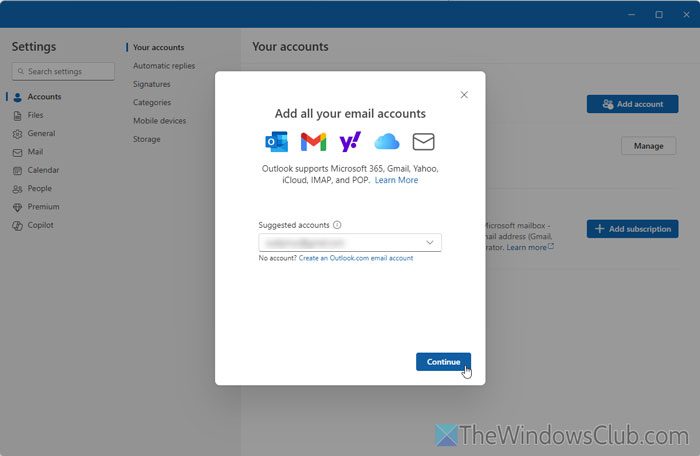The image size is (700, 456).
Task: Open the Automatic replies section
Action: coord(164,66)
